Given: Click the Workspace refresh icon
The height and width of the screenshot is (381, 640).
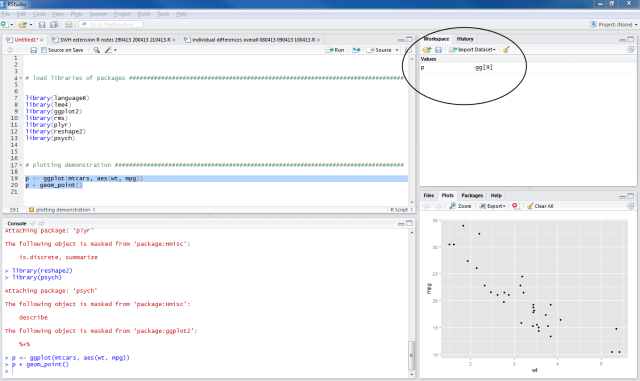Looking at the screenshot, I should pyautogui.click(x=631, y=50).
